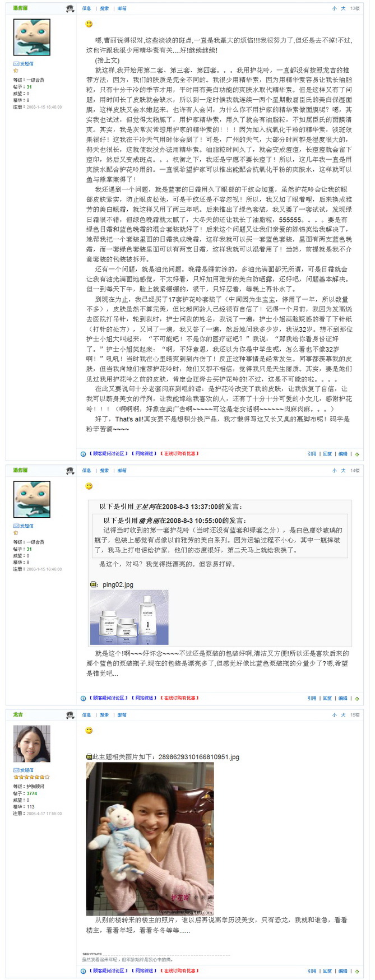Open the 潘秀丽 cartoon avatar in the 13楼 post
This screenshot has height=980, width=375.
point(32,38)
